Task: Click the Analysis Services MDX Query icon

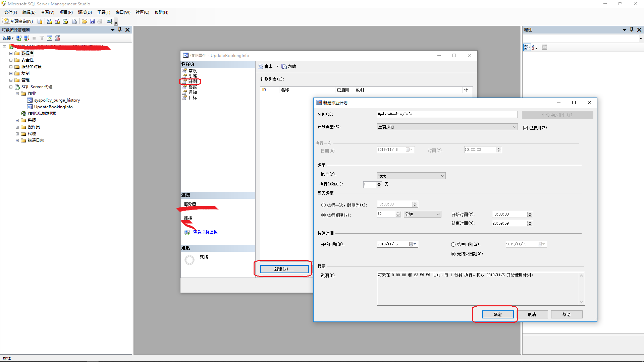Action: (x=50, y=21)
